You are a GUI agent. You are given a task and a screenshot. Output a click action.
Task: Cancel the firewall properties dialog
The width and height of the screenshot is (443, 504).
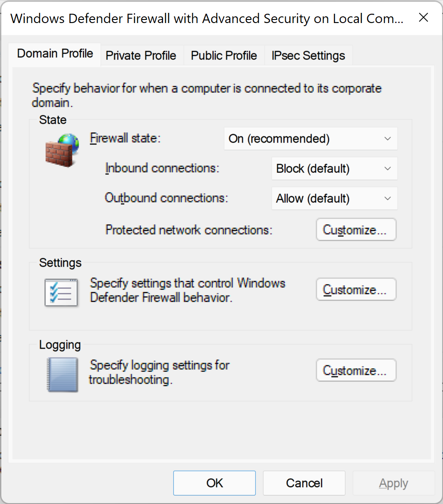coord(304,483)
